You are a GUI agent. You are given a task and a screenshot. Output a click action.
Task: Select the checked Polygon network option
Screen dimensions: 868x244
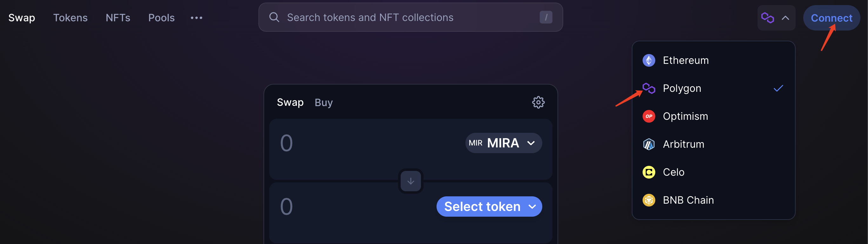tap(713, 88)
